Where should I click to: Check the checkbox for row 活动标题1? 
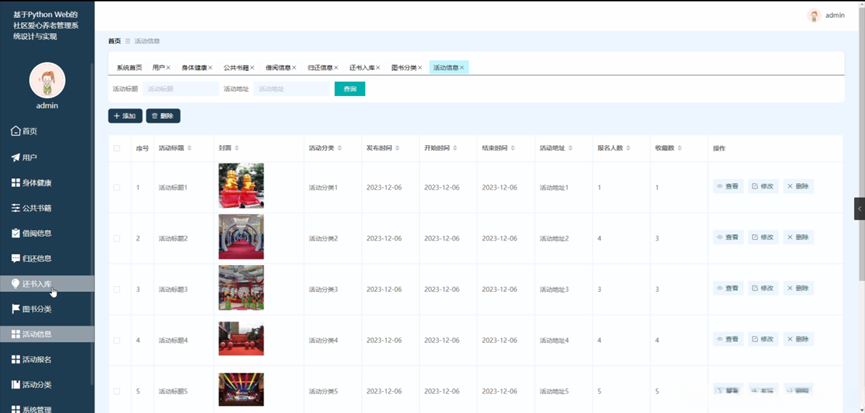[x=117, y=187]
